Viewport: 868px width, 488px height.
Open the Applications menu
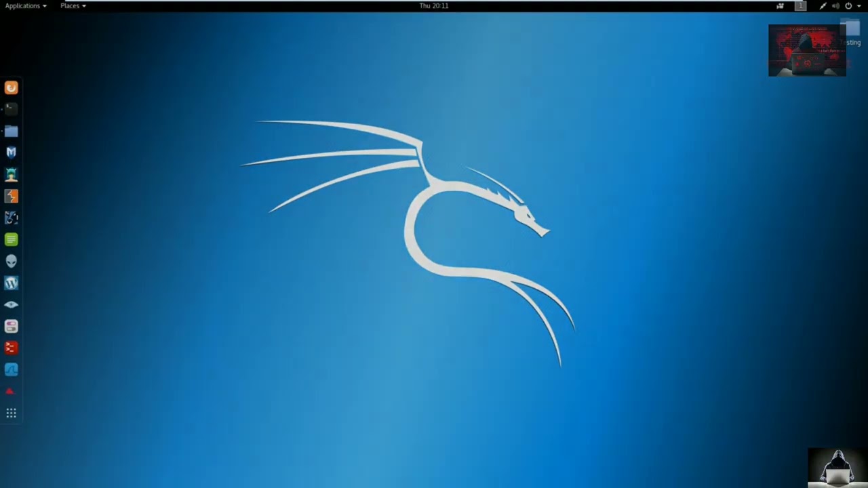coord(26,5)
